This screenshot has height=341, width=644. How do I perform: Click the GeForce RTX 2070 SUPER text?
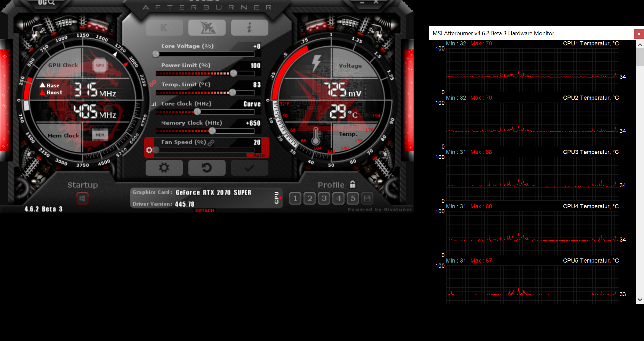pyautogui.click(x=213, y=192)
